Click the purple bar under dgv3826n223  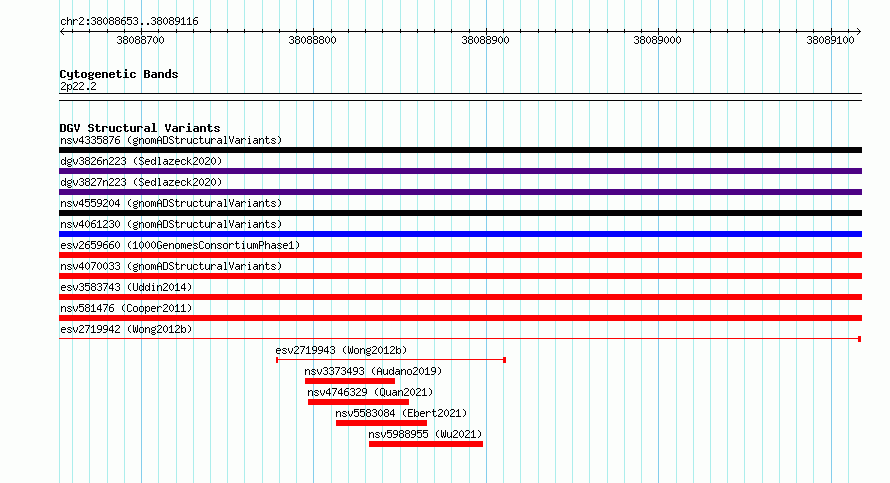coord(460,171)
